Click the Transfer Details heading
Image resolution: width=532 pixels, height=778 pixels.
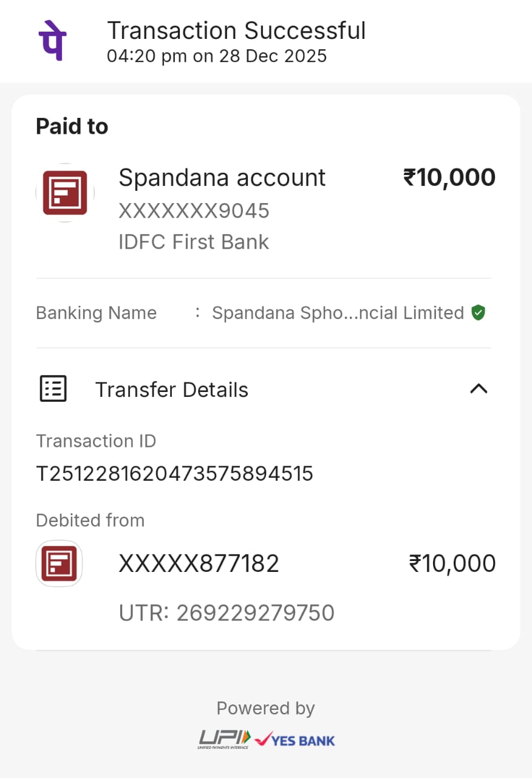(172, 390)
